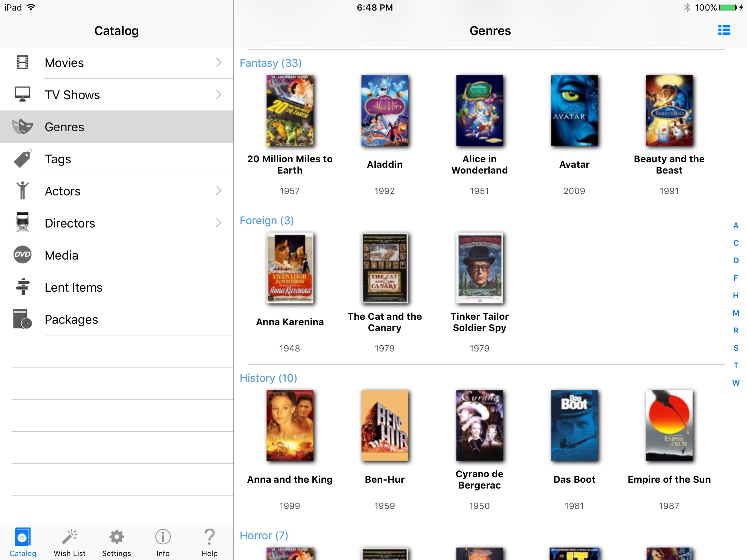Open the Anna and the King poster

tap(290, 425)
